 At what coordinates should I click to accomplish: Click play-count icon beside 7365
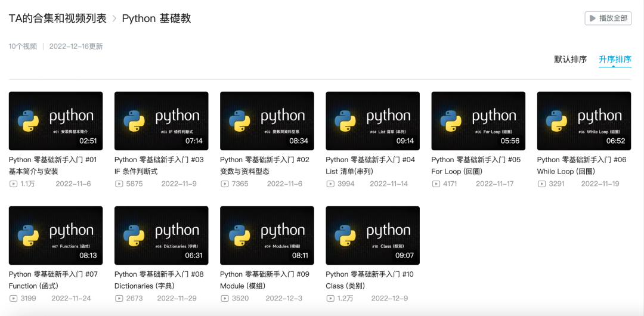click(x=225, y=184)
